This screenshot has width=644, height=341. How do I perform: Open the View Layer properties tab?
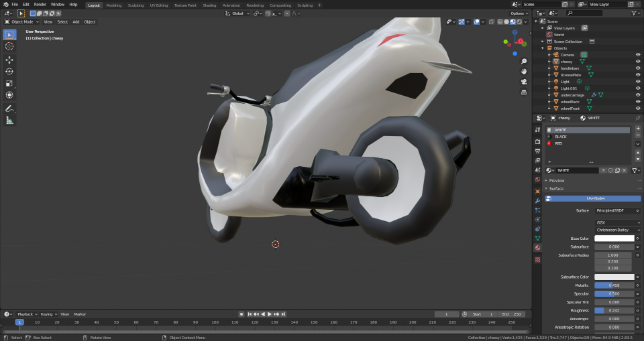537,160
